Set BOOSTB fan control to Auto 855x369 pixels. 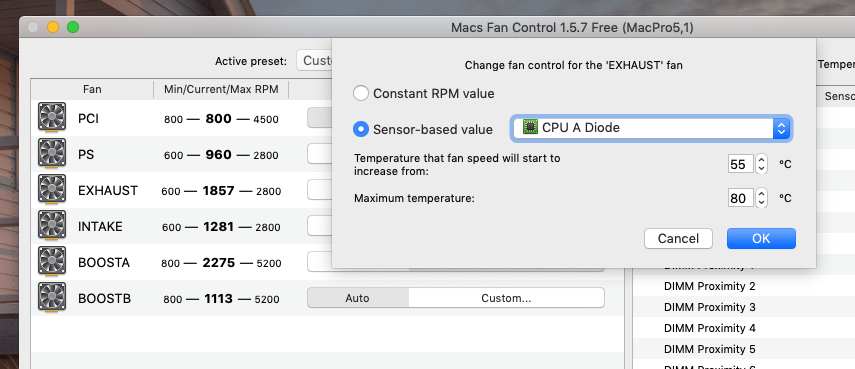coord(358,298)
